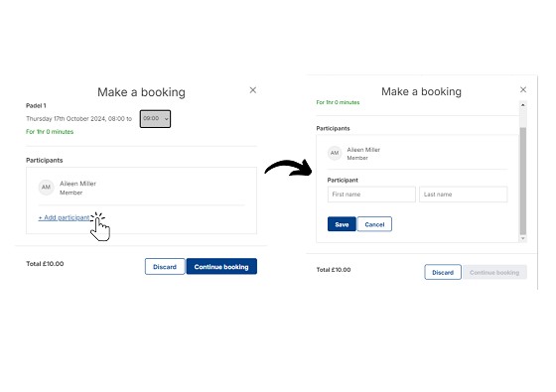
Task: Click Discard in the left dialog
Action: click(x=165, y=267)
